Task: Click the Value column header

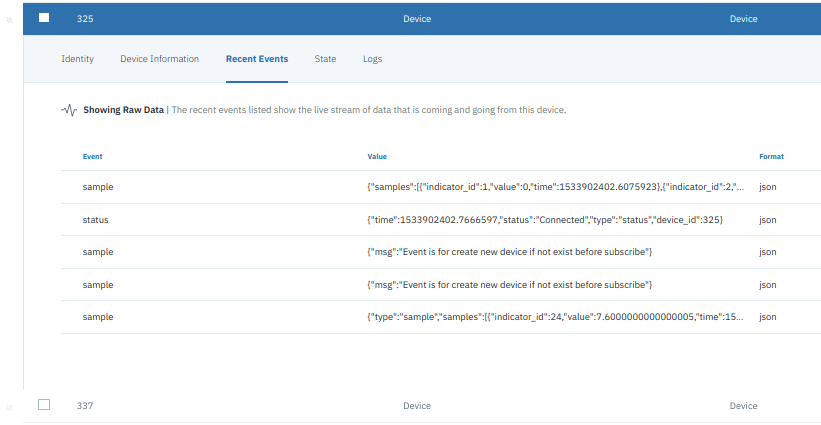Action: (377, 156)
